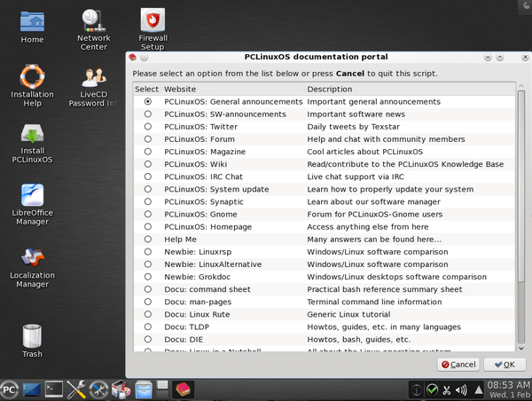
Task: Click the Description column header
Action: point(408,89)
